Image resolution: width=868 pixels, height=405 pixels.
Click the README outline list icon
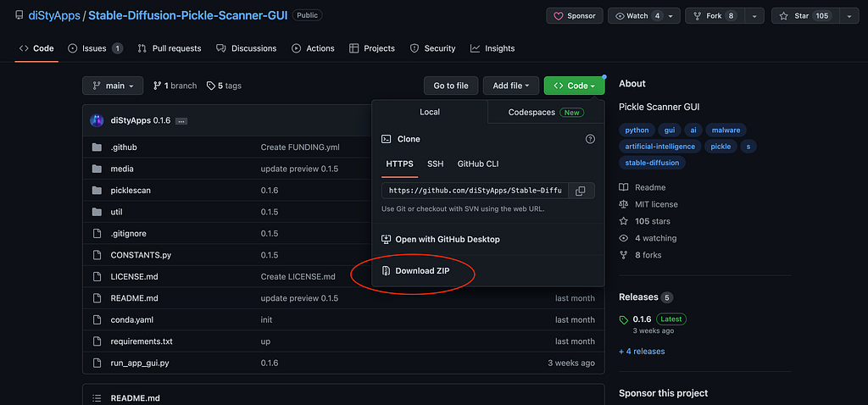coord(97,398)
